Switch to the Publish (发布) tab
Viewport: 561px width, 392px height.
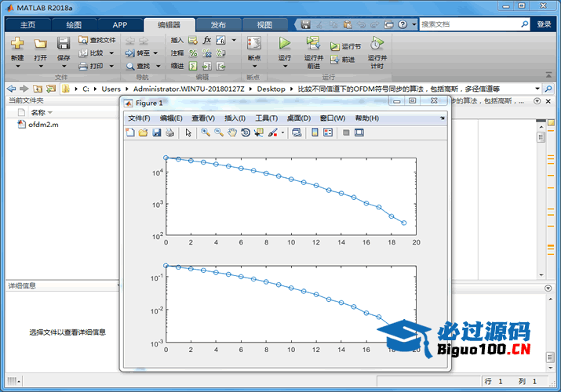click(x=218, y=24)
